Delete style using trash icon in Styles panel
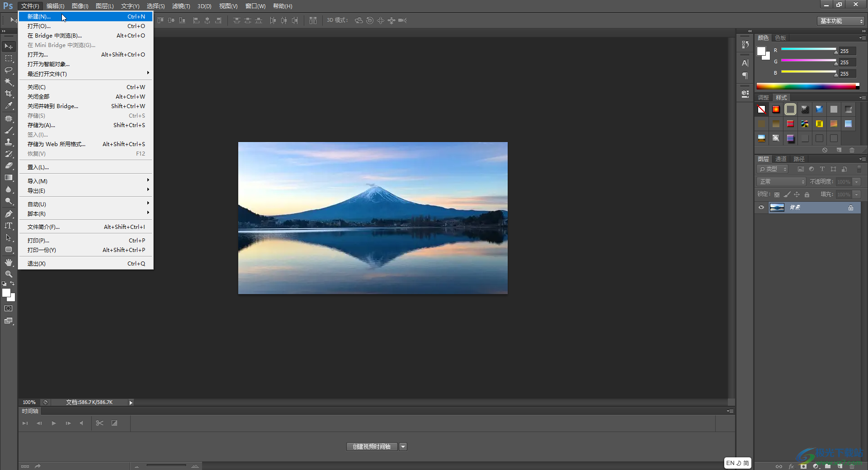 point(852,150)
